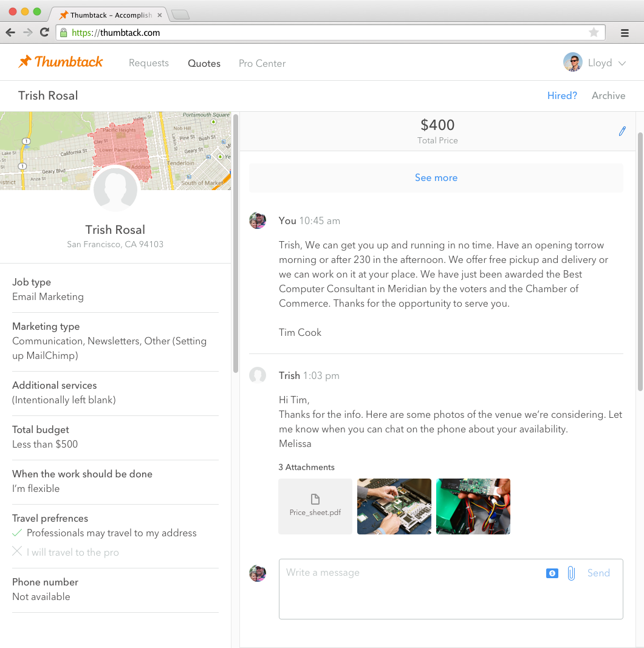The height and width of the screenshot is (648, 644).
Task: Archive this conversation
Action: (x=608, y=95)
